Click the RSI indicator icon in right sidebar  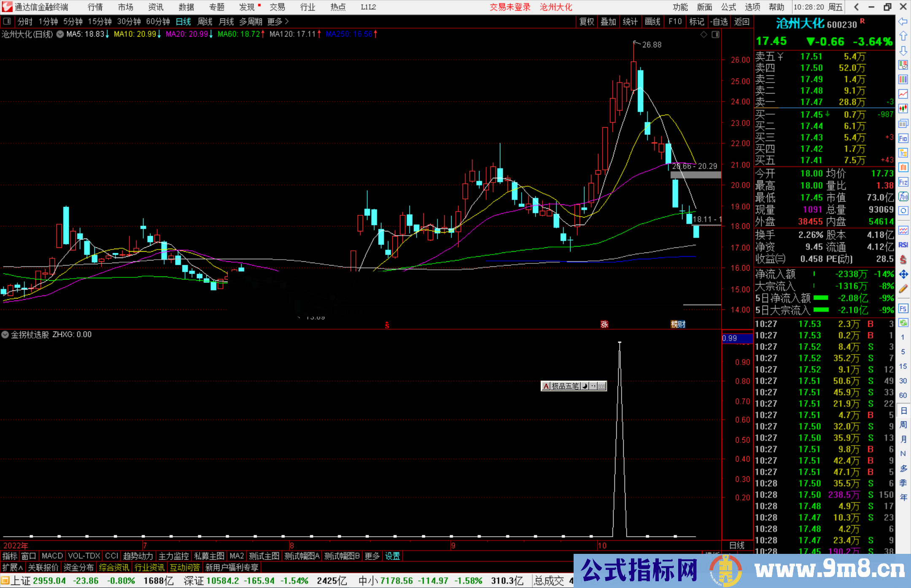click(903, 245)
